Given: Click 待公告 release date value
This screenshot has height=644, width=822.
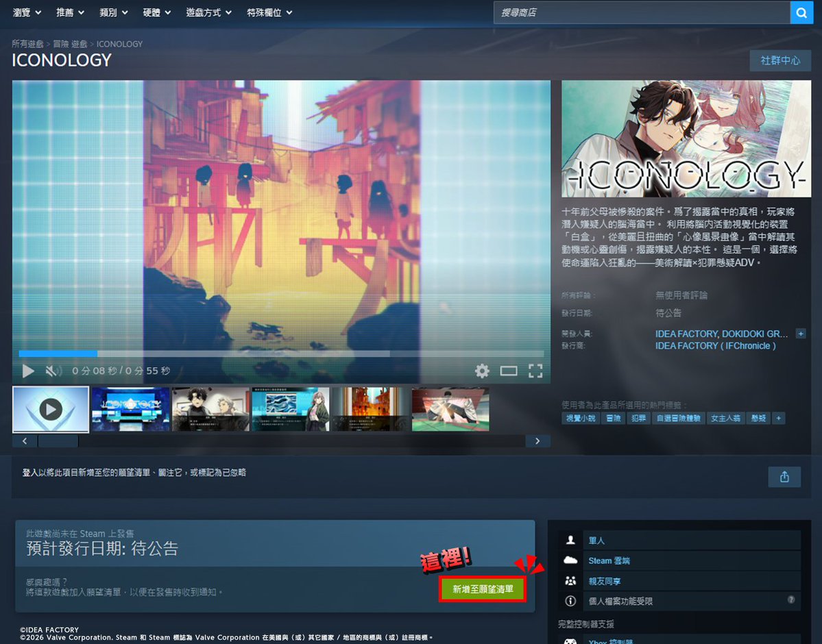Looking at the screenshot, I should pos(668,313).
